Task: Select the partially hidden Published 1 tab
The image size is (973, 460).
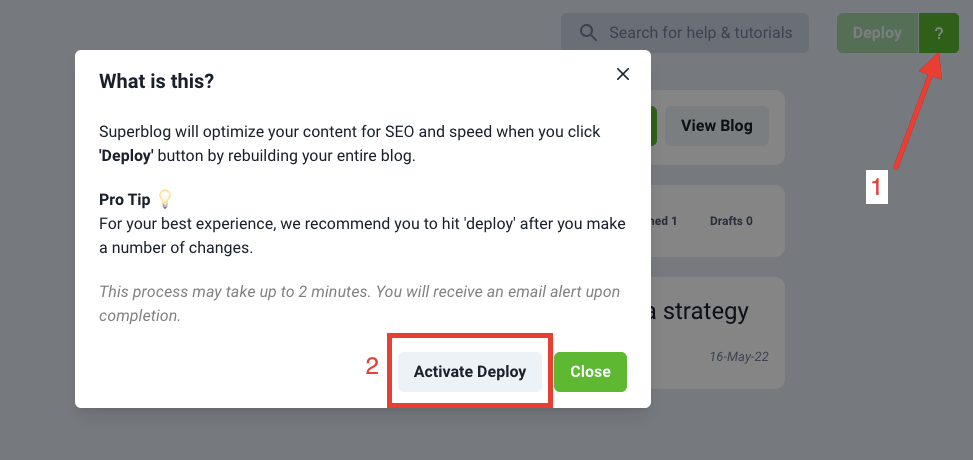Action: (664, 221)
